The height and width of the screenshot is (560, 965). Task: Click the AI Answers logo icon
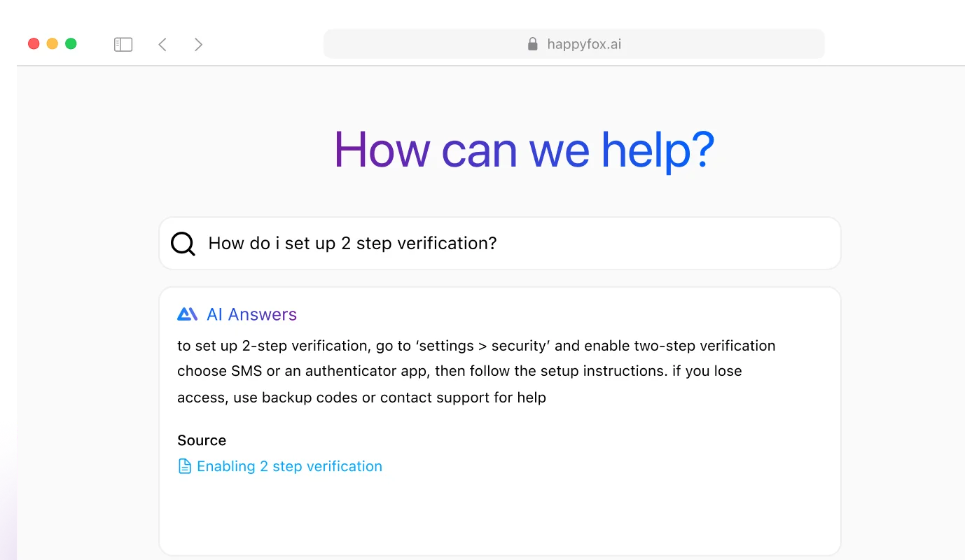[x=188, y=314]
